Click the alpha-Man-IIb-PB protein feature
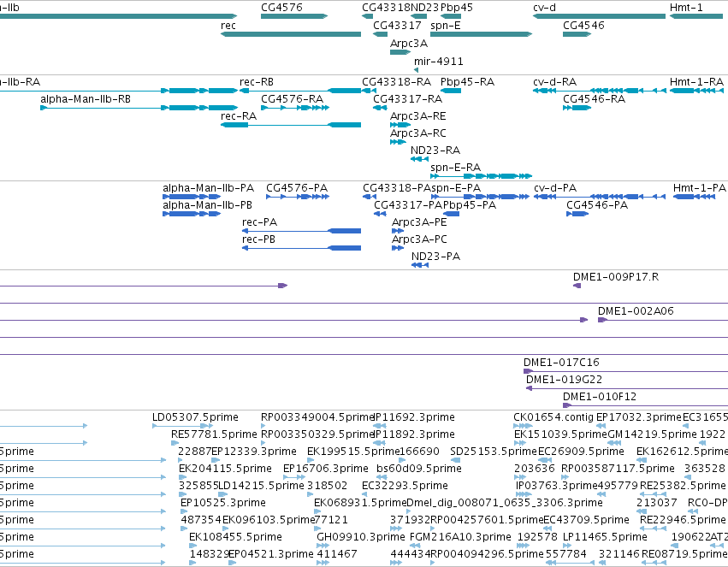The height and width of the screenshot is (567, 728). 192,214
